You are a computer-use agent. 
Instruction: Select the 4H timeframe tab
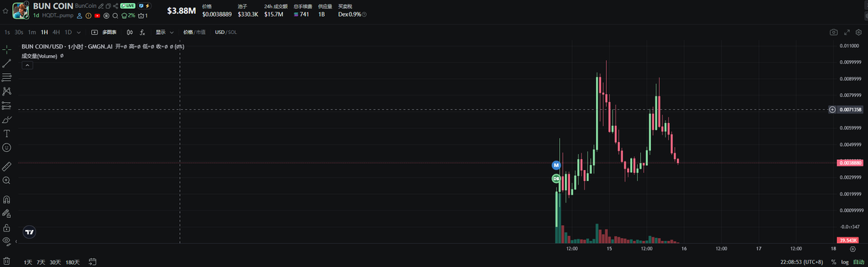click(x=56, y=32)
